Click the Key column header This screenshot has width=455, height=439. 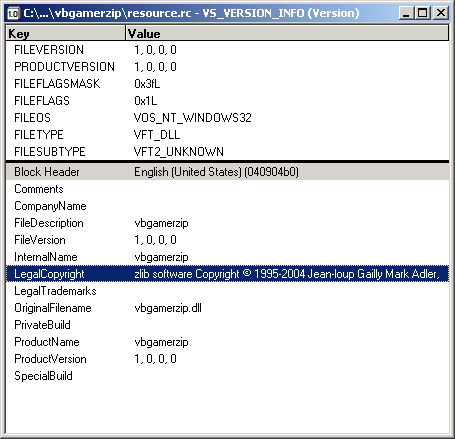coord(65,33)
